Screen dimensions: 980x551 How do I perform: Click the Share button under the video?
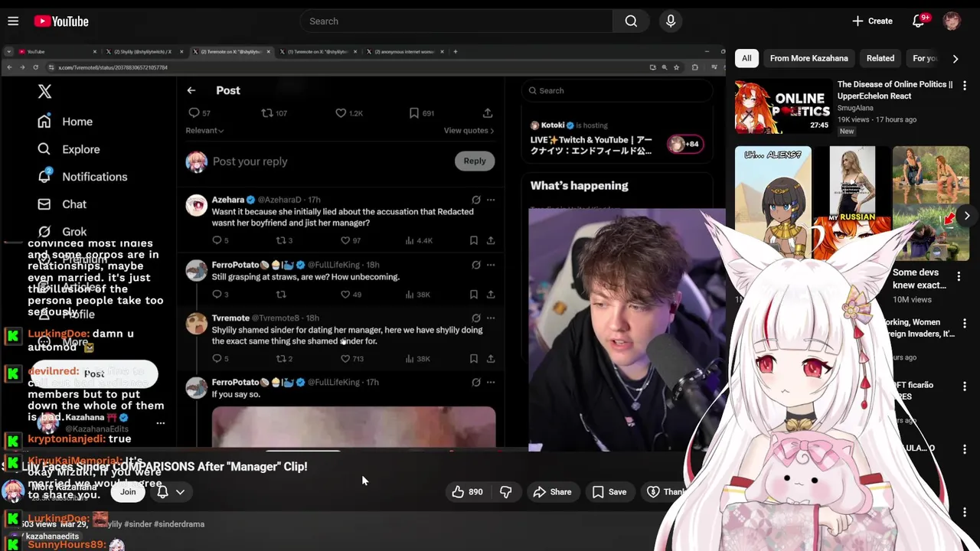[x=552, y=492]
